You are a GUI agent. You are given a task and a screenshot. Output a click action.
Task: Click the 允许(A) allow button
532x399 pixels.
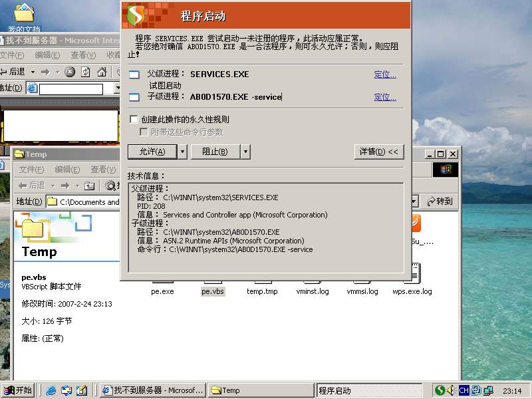click(x=152, y=152)
